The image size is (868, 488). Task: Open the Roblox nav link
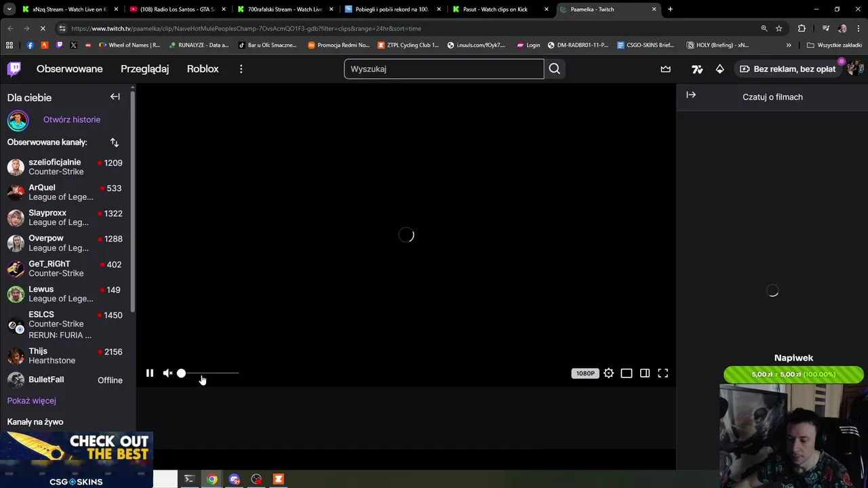click(x=203, y=68)
